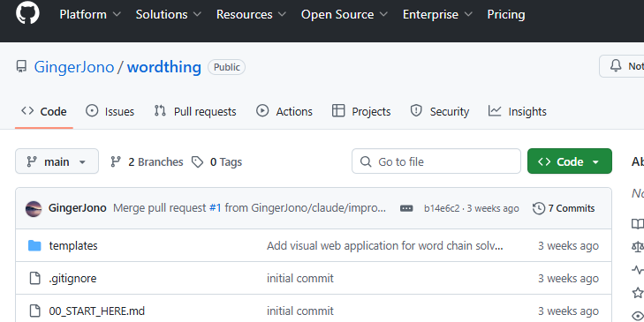The width and height of the screenshot is (644, 322).
Task: Click the Pull requests merge icon
Action: pos(160,111)
